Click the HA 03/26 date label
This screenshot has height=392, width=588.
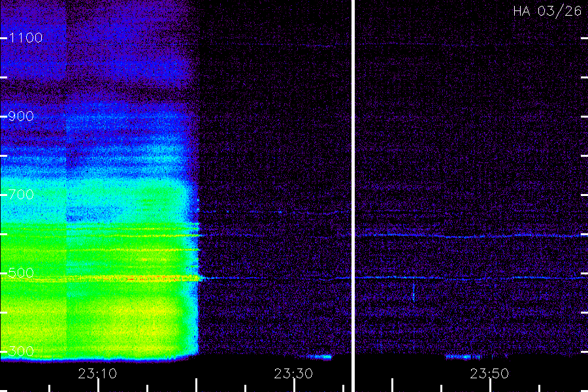tap(547, 11)
